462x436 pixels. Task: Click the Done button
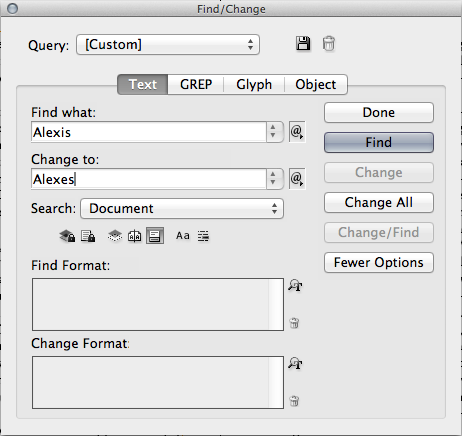(379, 112)
